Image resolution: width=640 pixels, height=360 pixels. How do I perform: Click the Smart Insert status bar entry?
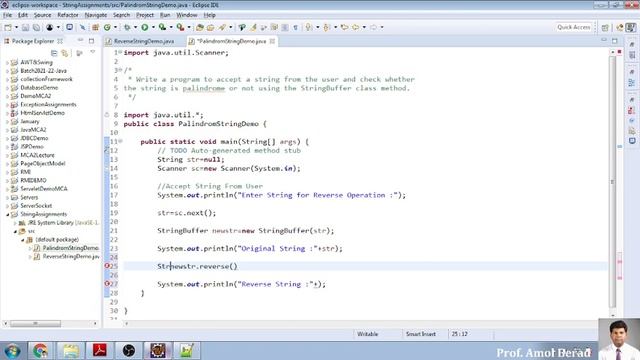420,334
